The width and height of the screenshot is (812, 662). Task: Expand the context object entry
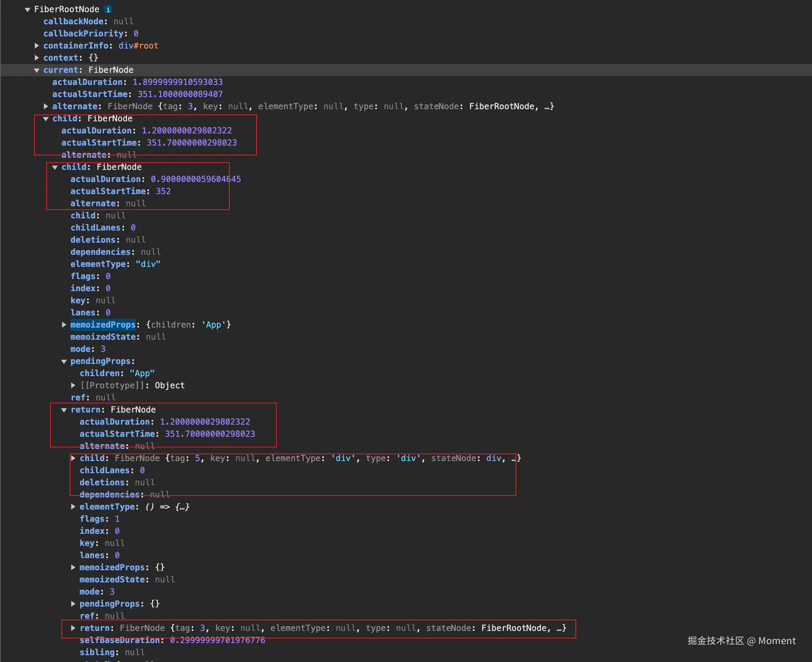pyautogui.click(x=37, y=58)
